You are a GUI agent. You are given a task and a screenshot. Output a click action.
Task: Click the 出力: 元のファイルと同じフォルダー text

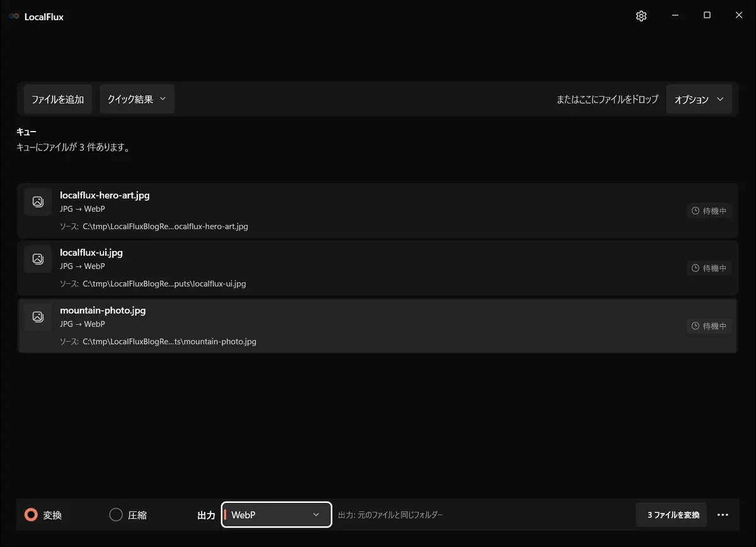coord(391,515)
